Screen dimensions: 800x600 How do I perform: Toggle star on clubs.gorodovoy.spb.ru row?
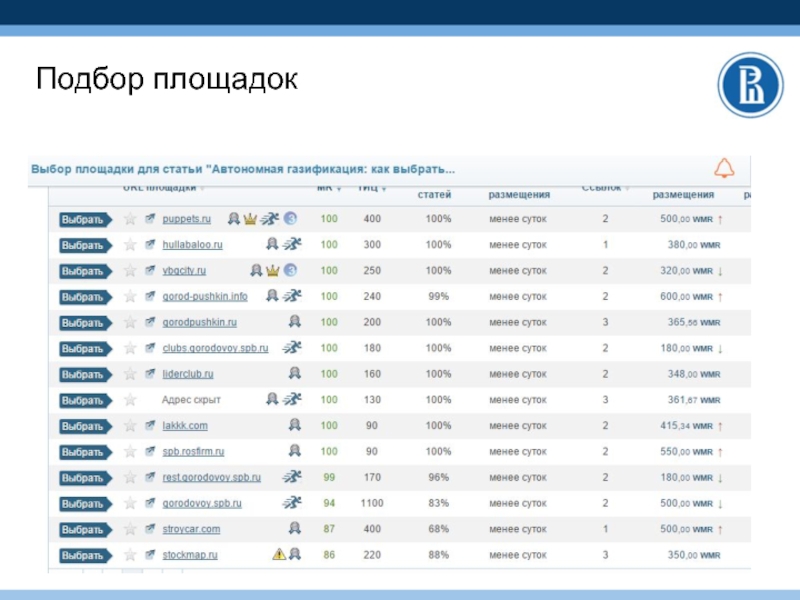tap(130, 348)
